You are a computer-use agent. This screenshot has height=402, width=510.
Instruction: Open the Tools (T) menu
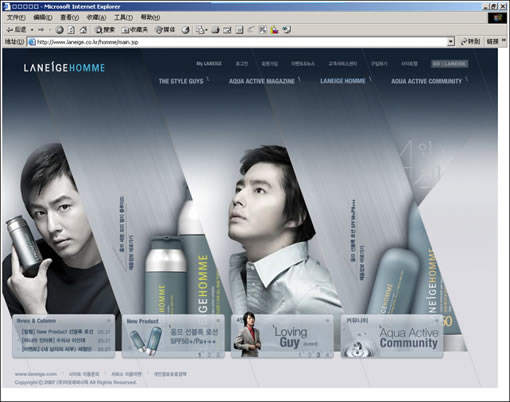[124, 17]
